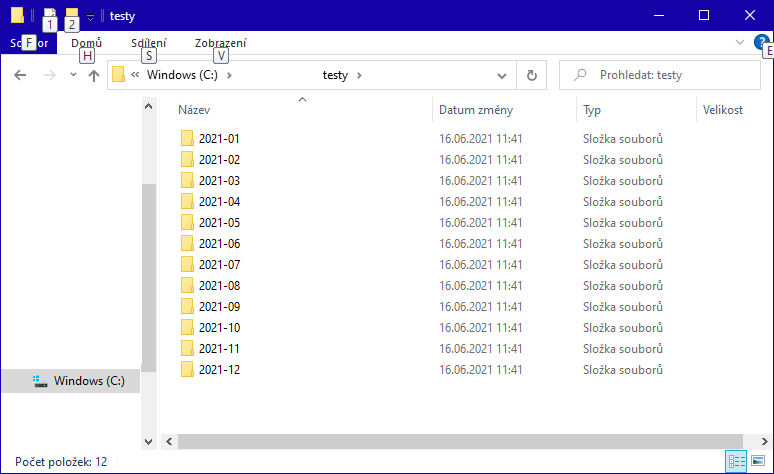Switch to Details view icon in status bar
The width and height of the screenshot is (774, 474).
(x=737, y=461)
